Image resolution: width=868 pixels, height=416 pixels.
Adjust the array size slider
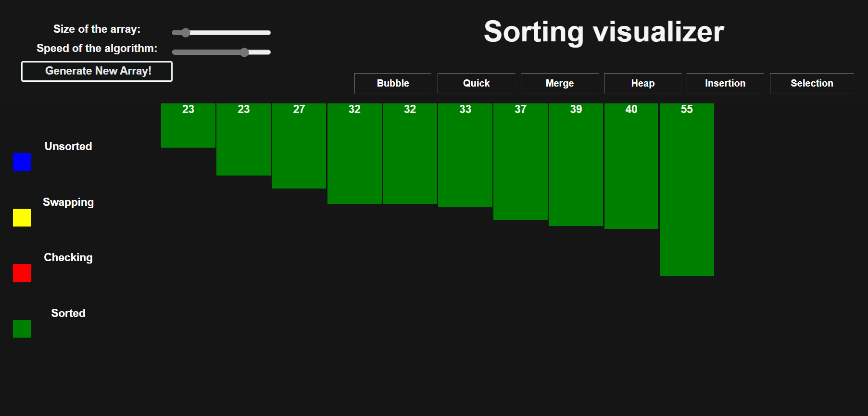pyautogui.click(x=221, y=33)
